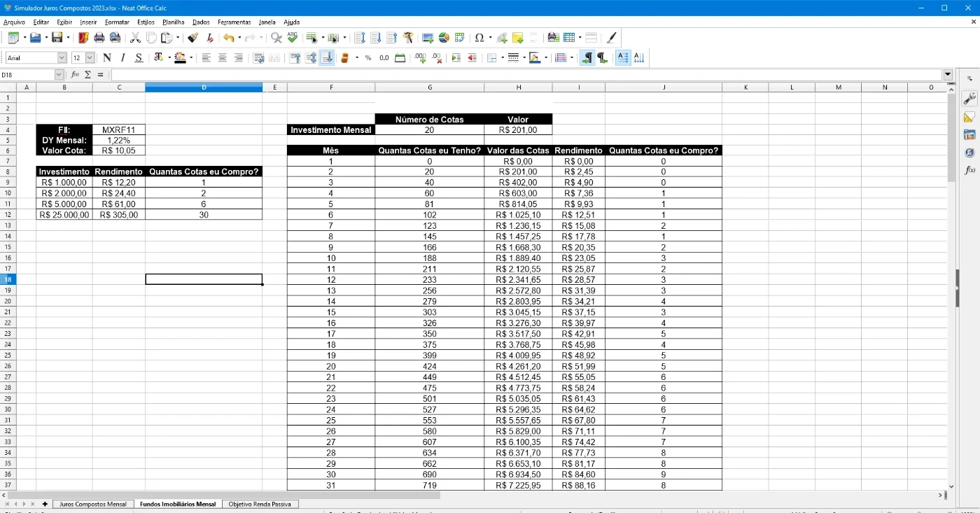Image resolution: width=980 pixels, height=513 pixels.
Task: Click the Clone Formatting paintbrush icon
Action: pos(193,38)
